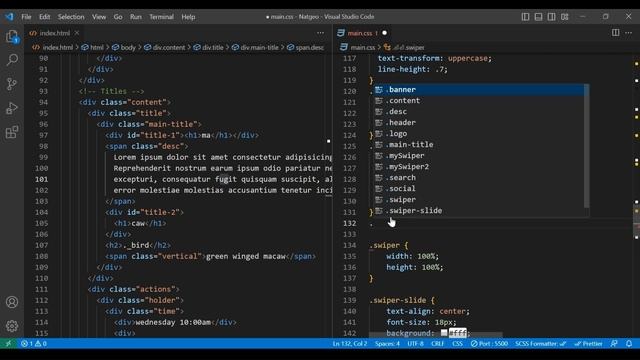Click Port : 5500 live server status

pyautogui.click(x=489, y=344)
